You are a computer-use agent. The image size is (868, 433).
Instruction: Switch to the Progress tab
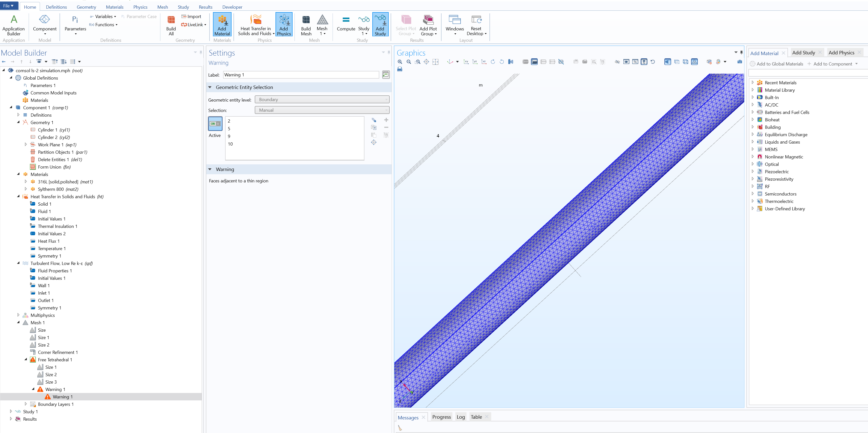click(x=441, y=417)
